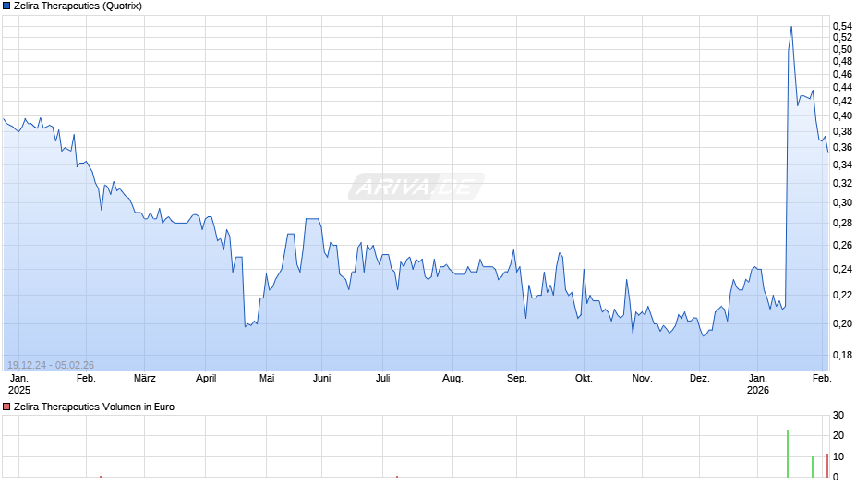
Task: Click the 0,44 price axis value
Action: tap(842, 87)
